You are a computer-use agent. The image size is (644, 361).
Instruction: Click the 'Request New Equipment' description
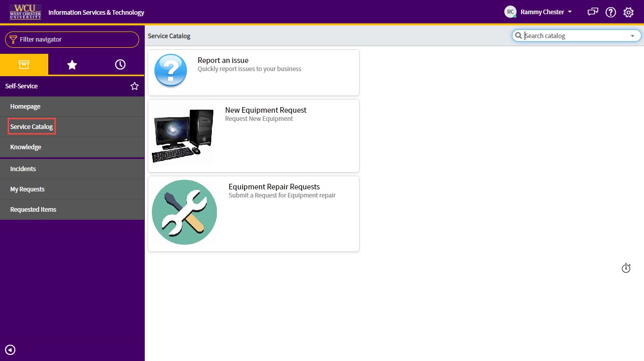pos(259,119)
